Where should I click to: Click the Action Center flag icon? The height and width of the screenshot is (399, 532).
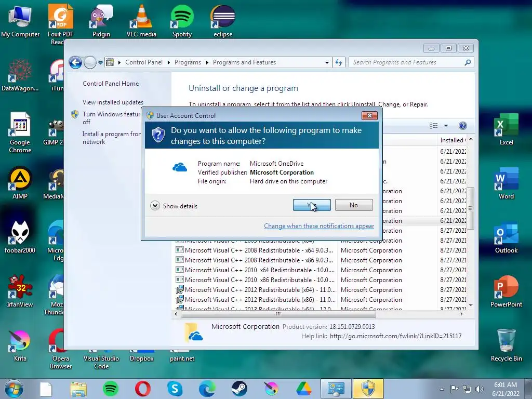454,389
